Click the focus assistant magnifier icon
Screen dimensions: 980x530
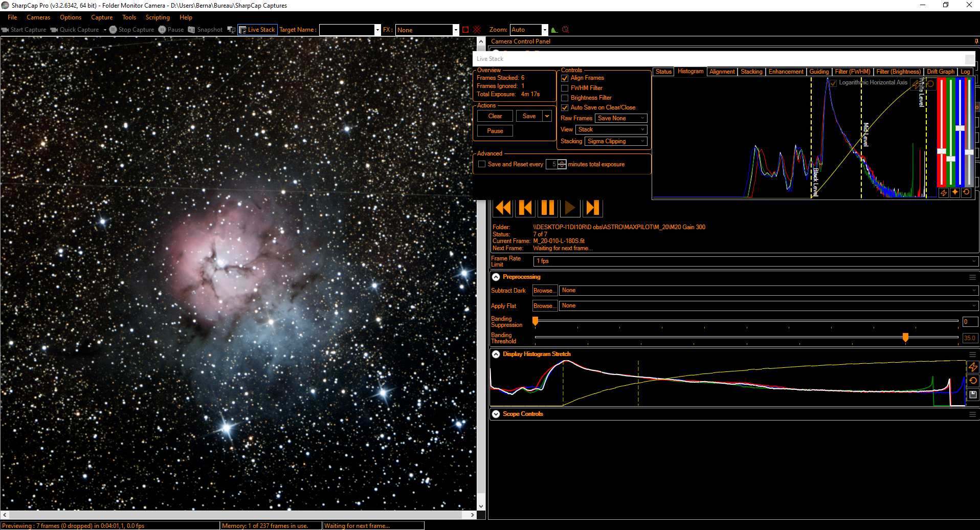click(565, 30)
